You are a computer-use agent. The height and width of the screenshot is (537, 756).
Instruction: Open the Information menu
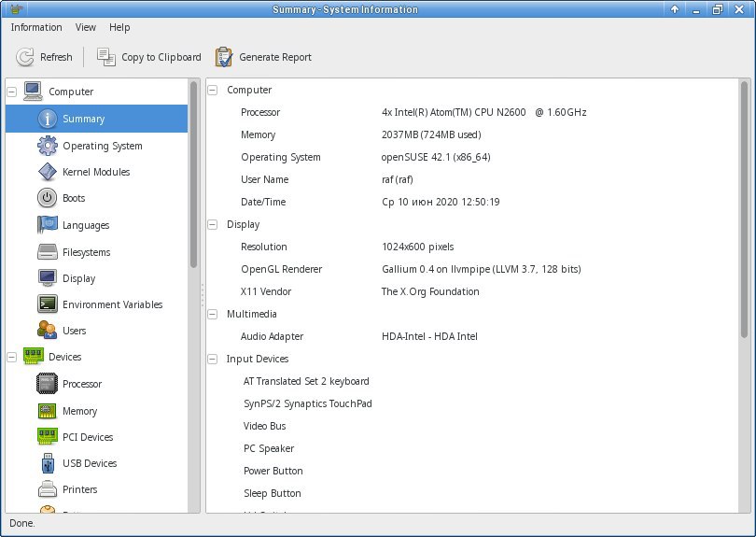pyautogui.click(x=36, y=27)
